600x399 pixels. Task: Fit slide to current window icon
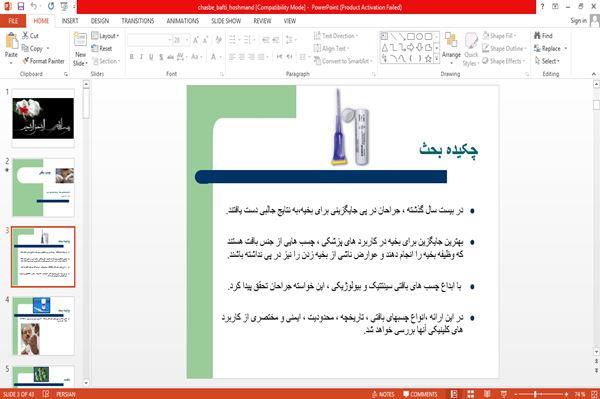point(594,394)
